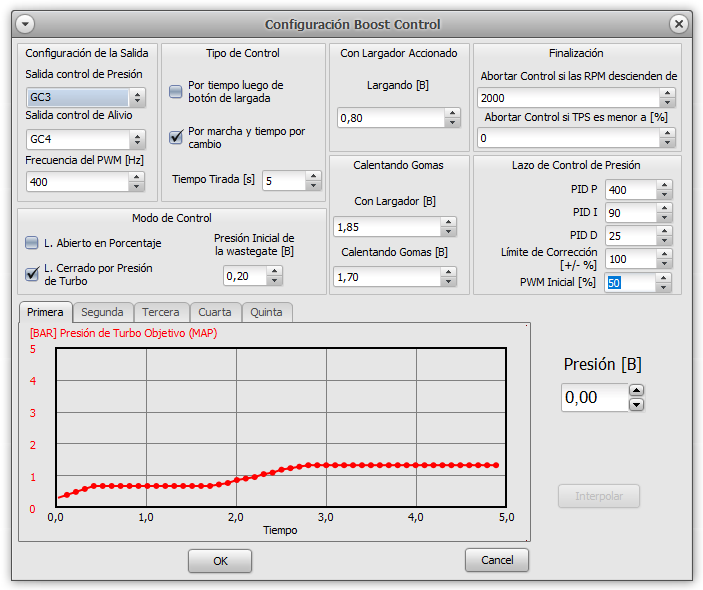Enable 'Por tiempo luego de botón de largada'

click(x=176, y=91)
